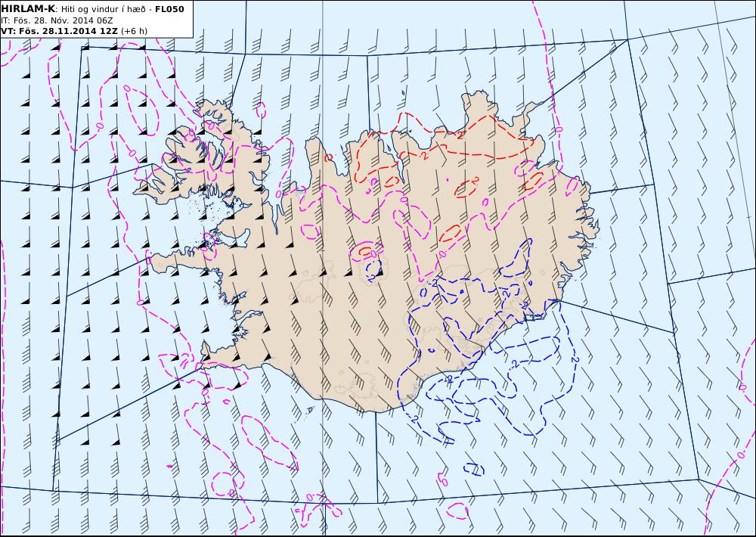Click the initial time 'Fös. 28. Nóv. 2014 06Z'
Image resolution: width=756 pixels, height=537 pixels.
pyautogui.click(x=64, y=20)
